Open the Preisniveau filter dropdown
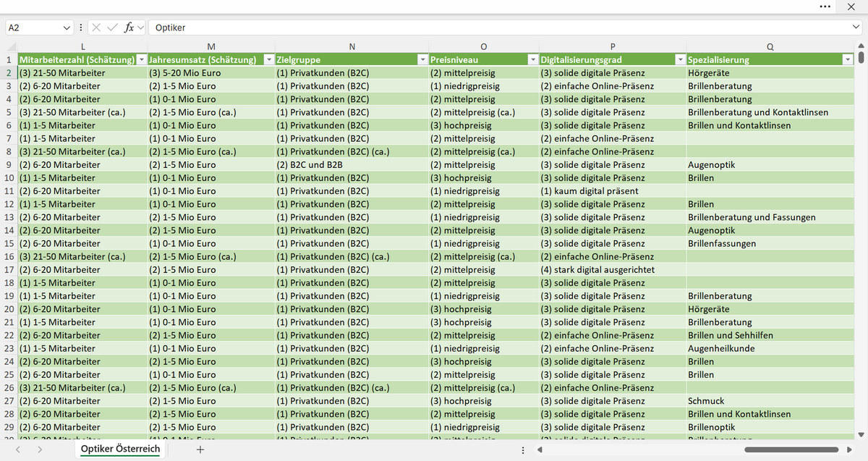The height and width of the screenshot is (461, 868). (533, 59)
